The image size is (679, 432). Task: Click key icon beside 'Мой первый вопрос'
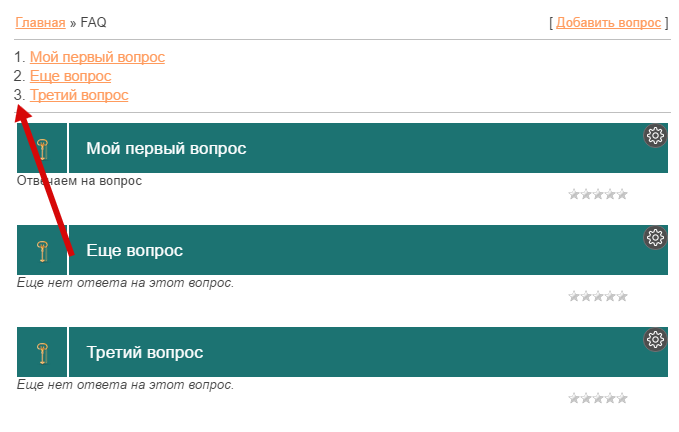42,149
